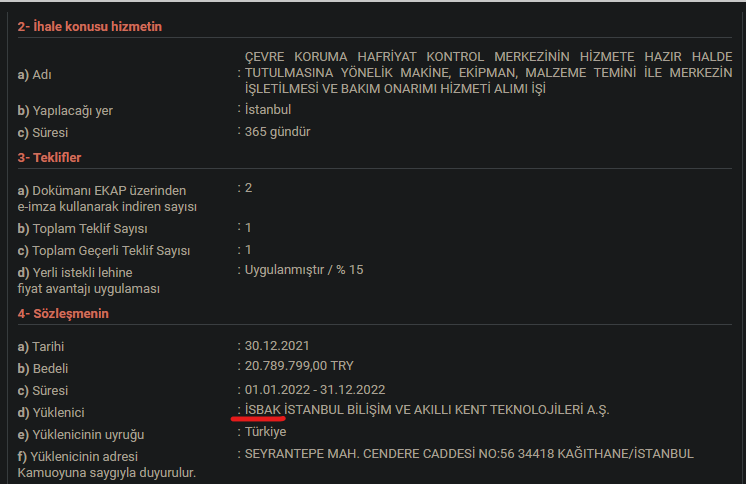Click the 'Türkiye' nationality value
Image resolution: width=746 pixels, height=484 pixels.
pos(266,432)
